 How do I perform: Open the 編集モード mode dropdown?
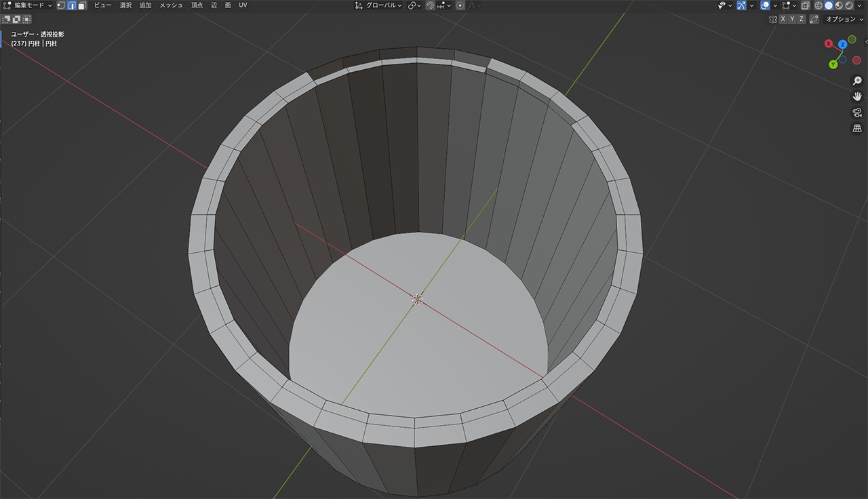28,5
